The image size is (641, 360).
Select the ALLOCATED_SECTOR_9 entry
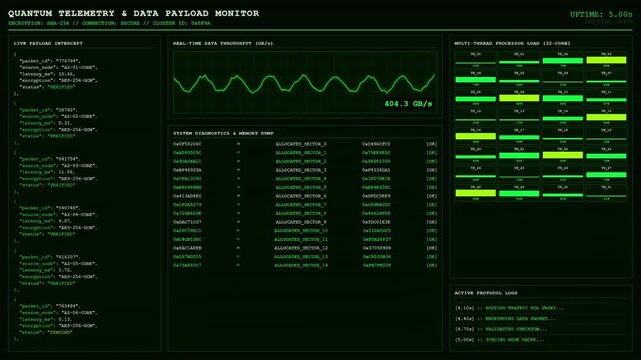tap(301, 222)
